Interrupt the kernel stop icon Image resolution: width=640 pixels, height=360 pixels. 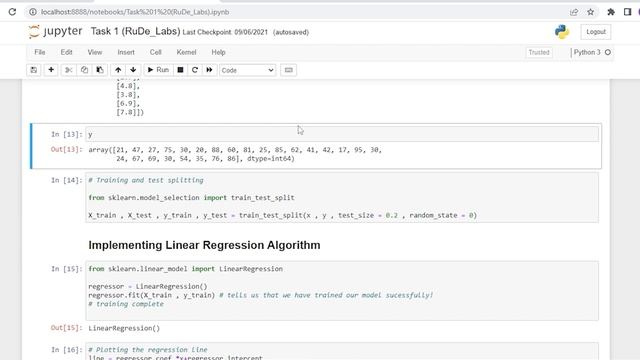point(180,70)
